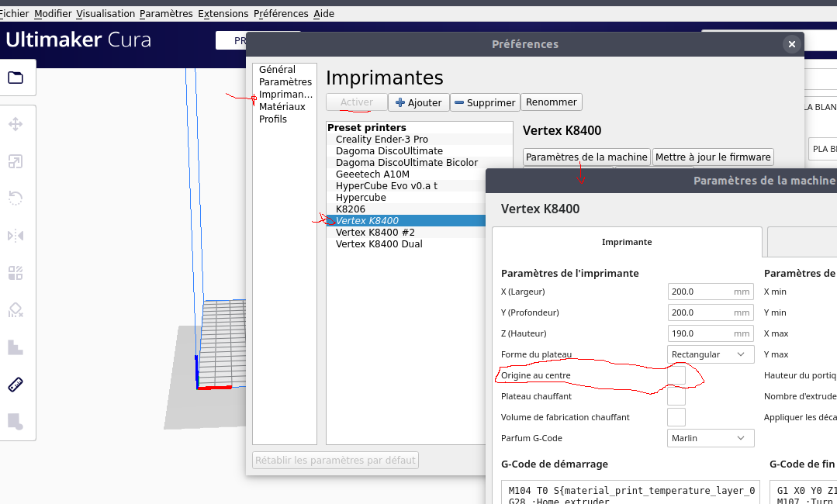Click the Supprimer printer button

pyautogui.click(x=486, y=102)
